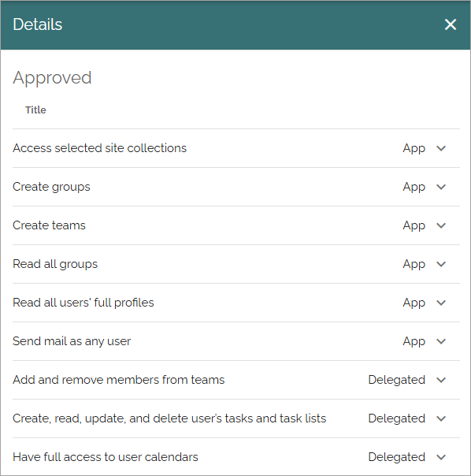The image size is (471, 476).
Task: Close the Details panel with the X
Action: (451, 24)
